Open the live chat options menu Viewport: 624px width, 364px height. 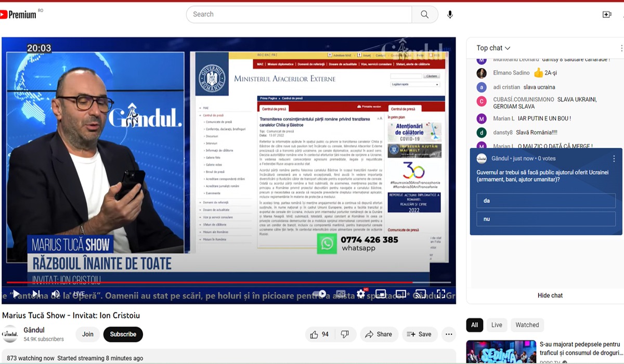tap(621, 48)
